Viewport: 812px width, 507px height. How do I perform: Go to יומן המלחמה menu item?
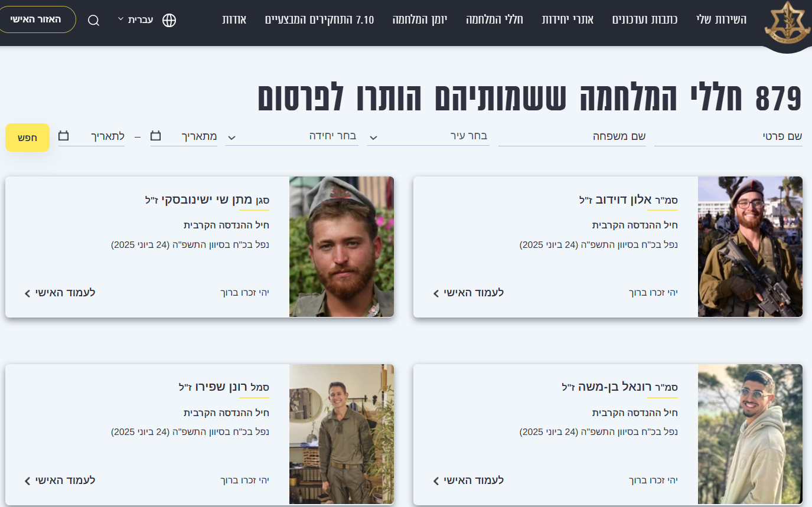click(420, 19)
